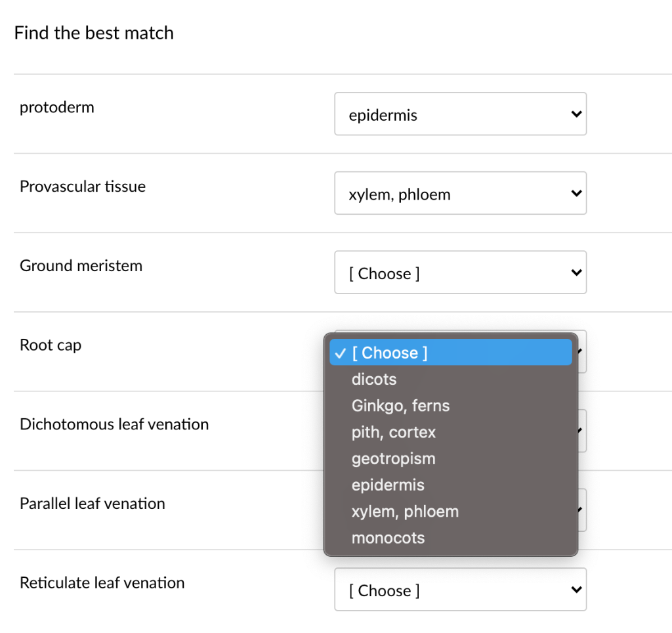Open the protoderm answer dropdown
Viewport: 672px width, 633px height.
pos(459,114)
